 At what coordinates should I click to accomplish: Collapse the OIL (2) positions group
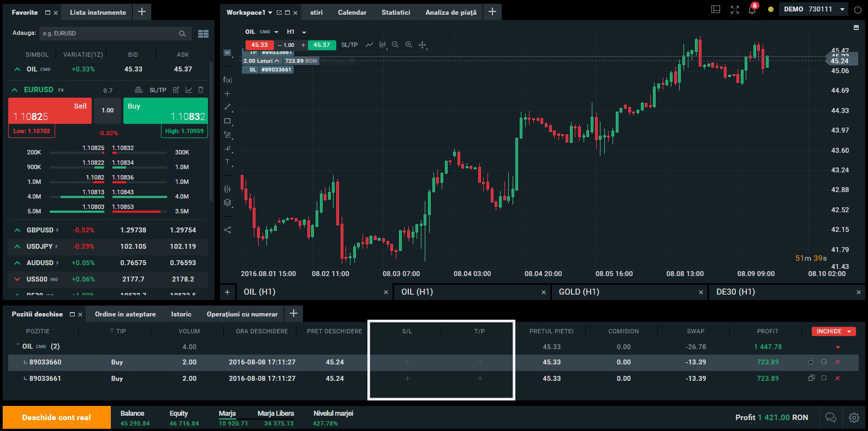coord(18,345)
